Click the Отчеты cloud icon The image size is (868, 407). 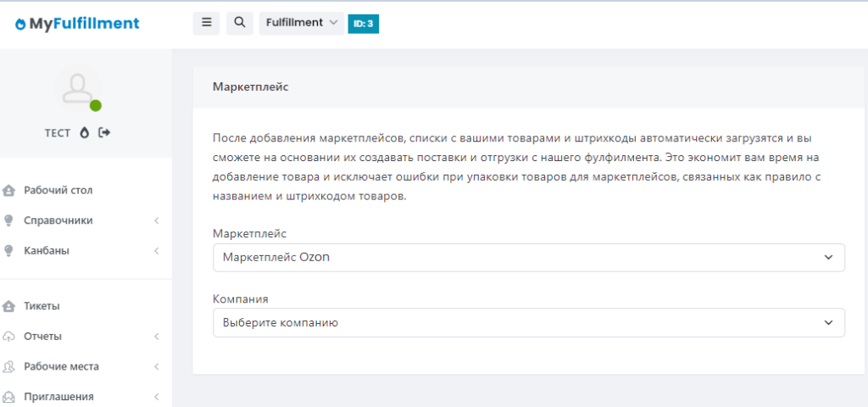[x=9, y=337]
